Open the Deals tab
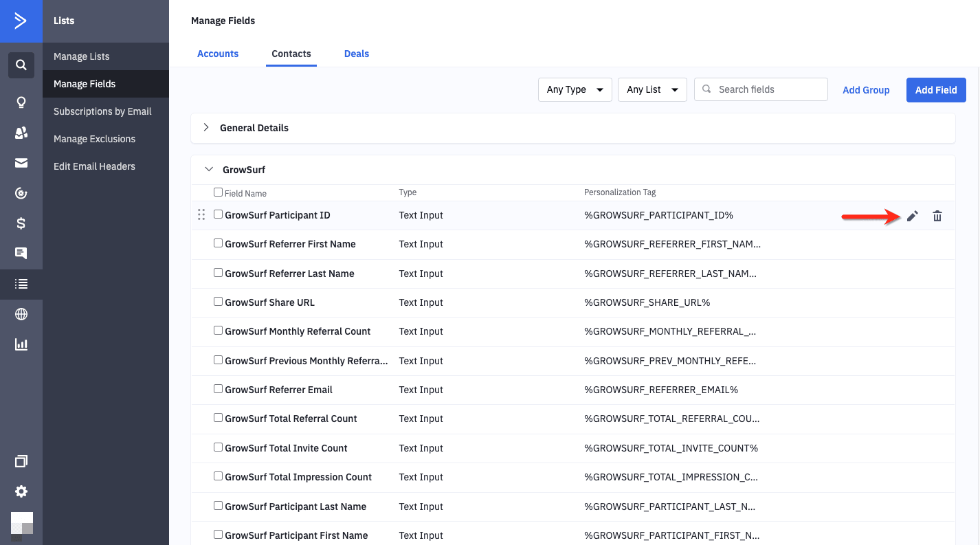Image resolution: width=980 pixels, height=545 pixels. pyautogui.click(x=357, y=54)
